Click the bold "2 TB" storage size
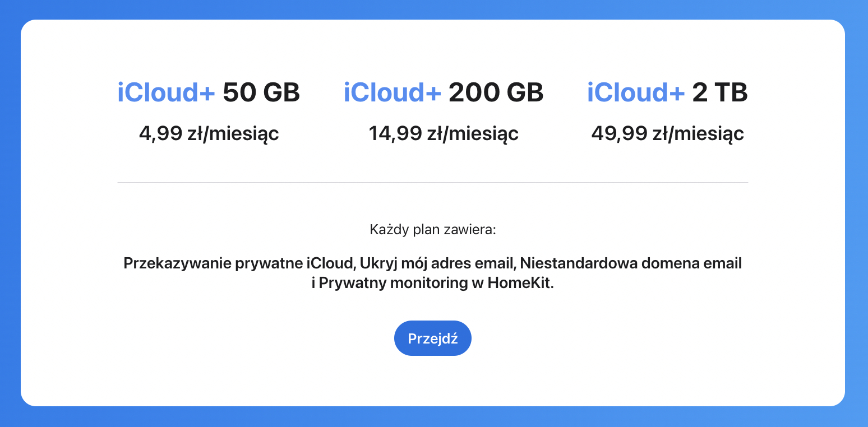868x427 pixels. coord(720,92)
